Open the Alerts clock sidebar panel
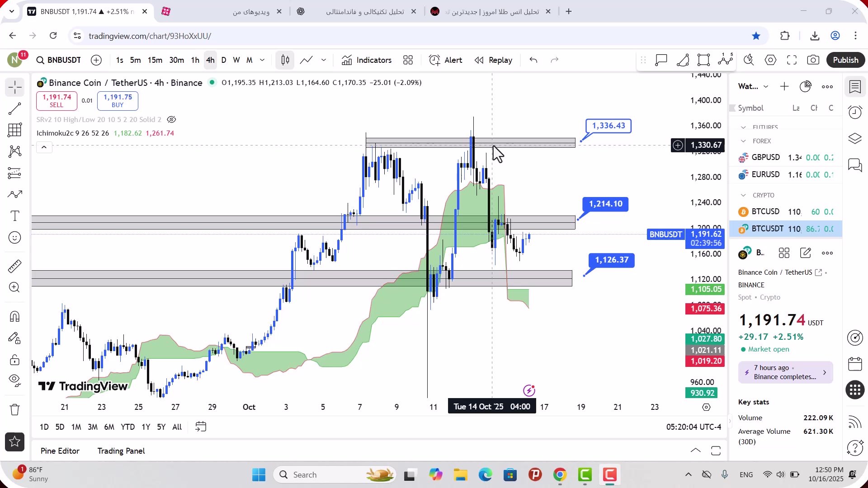The width and height of the screenshot is (868, 488). [x=855, y=113]
